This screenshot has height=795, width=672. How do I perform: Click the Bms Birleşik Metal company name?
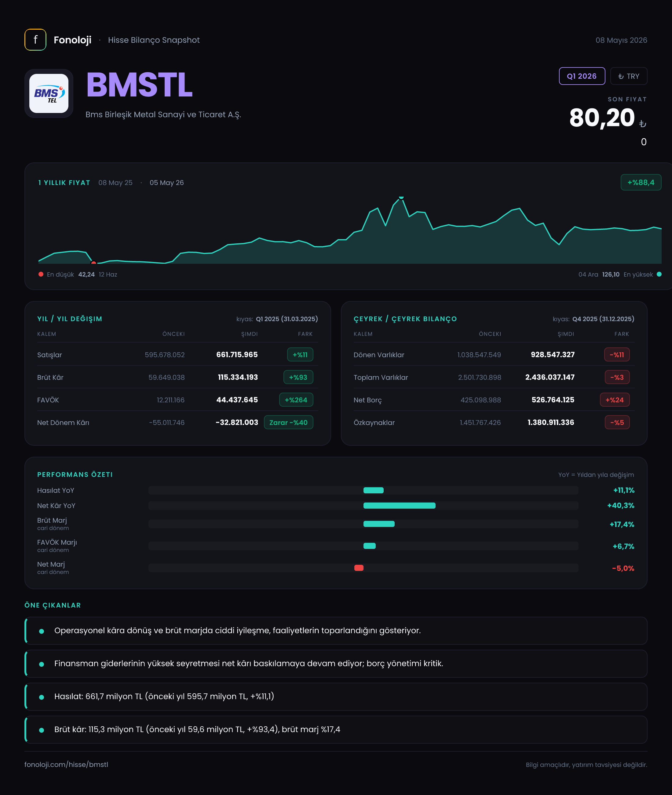(163, 114)
